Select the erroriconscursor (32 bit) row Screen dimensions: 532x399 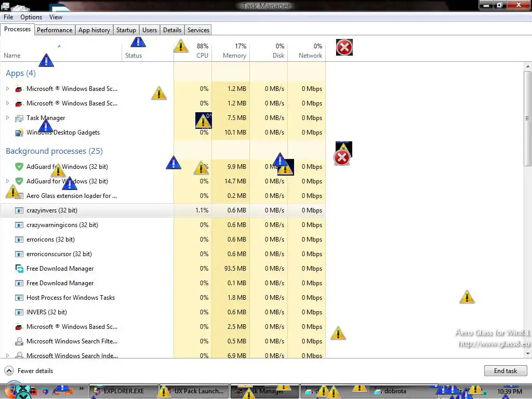(163, 254)
